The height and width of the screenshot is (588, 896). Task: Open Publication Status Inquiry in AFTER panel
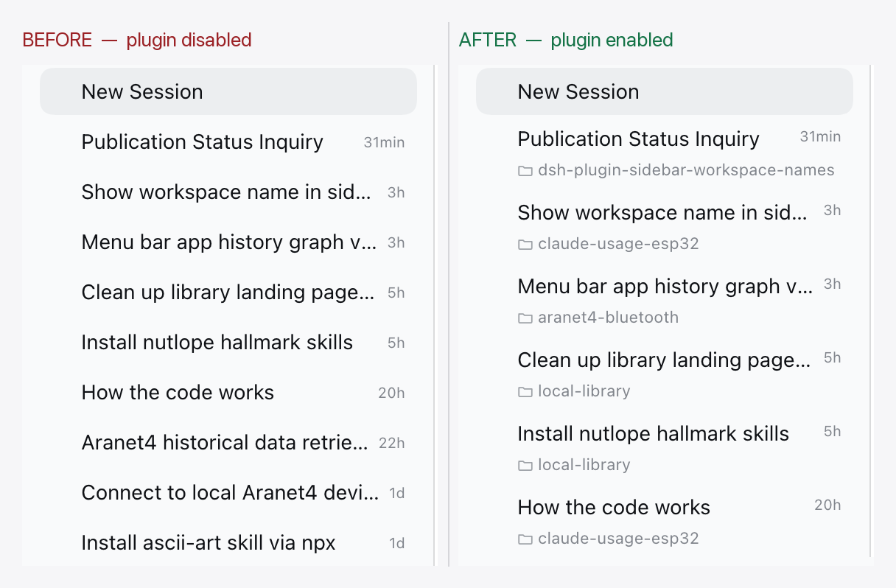665,153
